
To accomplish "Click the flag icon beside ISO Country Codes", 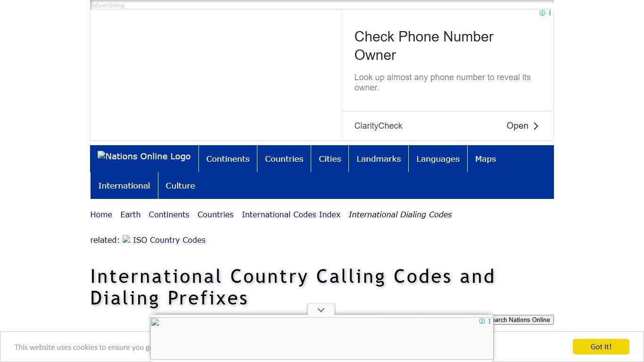I will click(x=126, y=239).
